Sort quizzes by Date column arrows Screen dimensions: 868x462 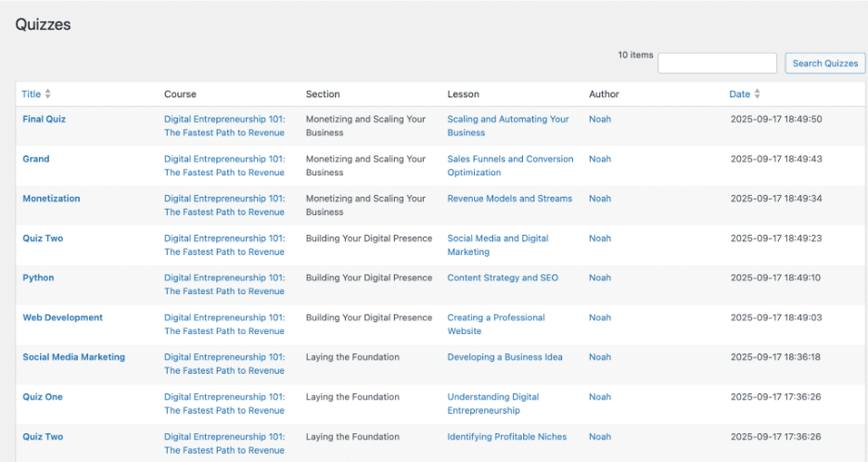[x=757, y=95]
